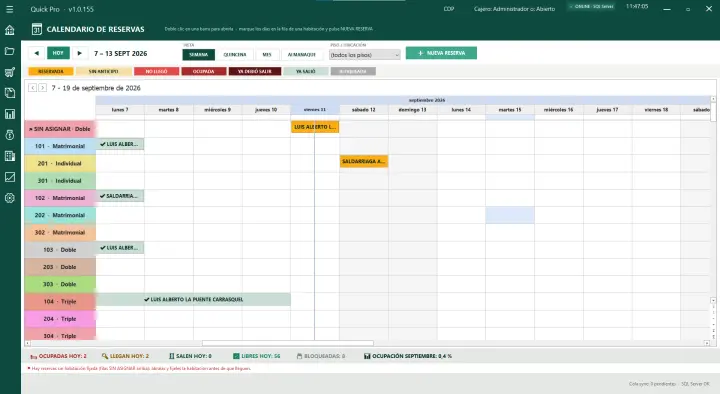Click the lock icon for Bloqueadas
The width and height of the screenshot is (720, 394).
point(299,356)
